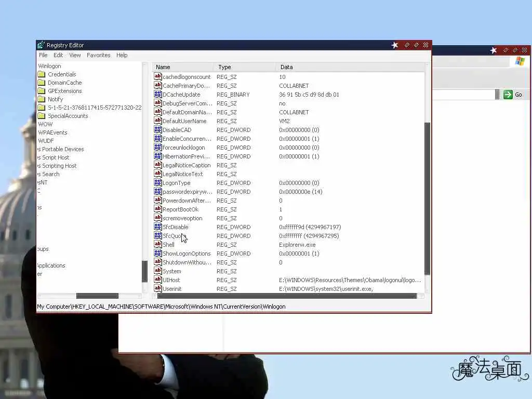Click the Shell string value icon
Image resolution: width=532 pixels, height=399 pixels.
pyautogui.click(x=158, y=244)
